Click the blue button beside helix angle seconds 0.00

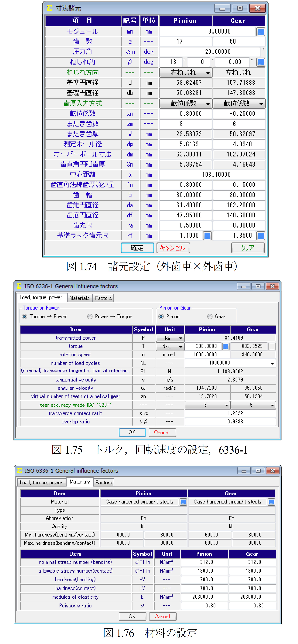pyautogui.click(x=260, y=62)
